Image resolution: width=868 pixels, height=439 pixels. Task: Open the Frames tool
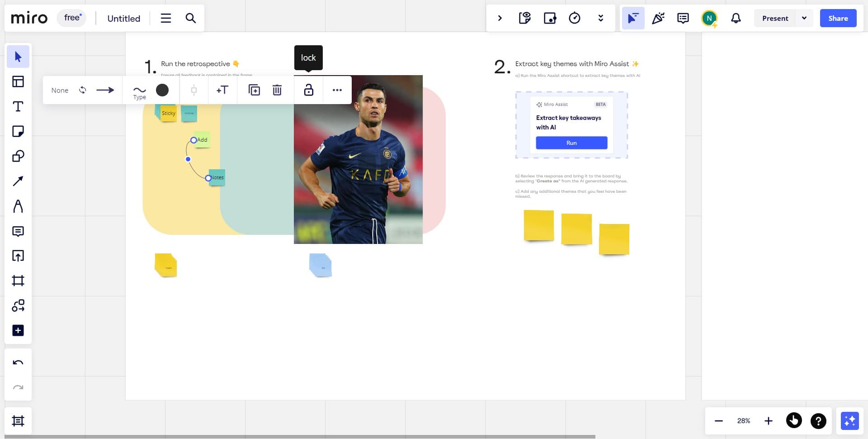coord(18,281)
